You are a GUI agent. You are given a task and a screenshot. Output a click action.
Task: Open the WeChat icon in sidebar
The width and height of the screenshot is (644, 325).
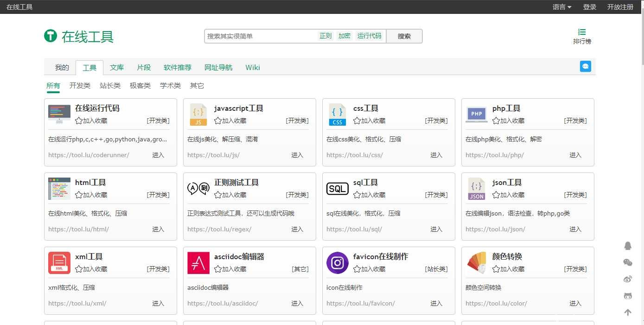tap(628, 262)
